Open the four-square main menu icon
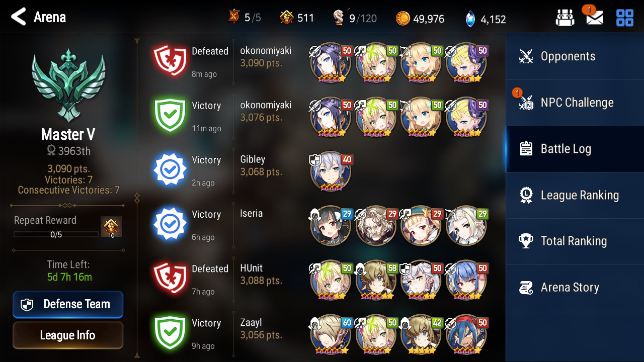644x362 pixels. pos(625,18)
